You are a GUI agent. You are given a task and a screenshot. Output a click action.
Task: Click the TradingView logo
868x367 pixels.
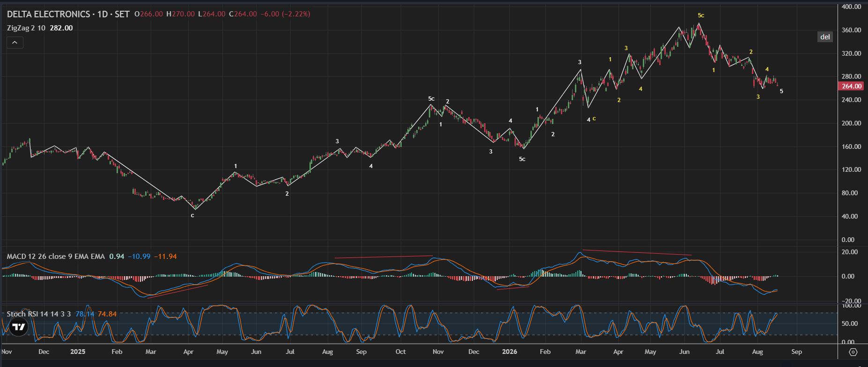[19, 327]
